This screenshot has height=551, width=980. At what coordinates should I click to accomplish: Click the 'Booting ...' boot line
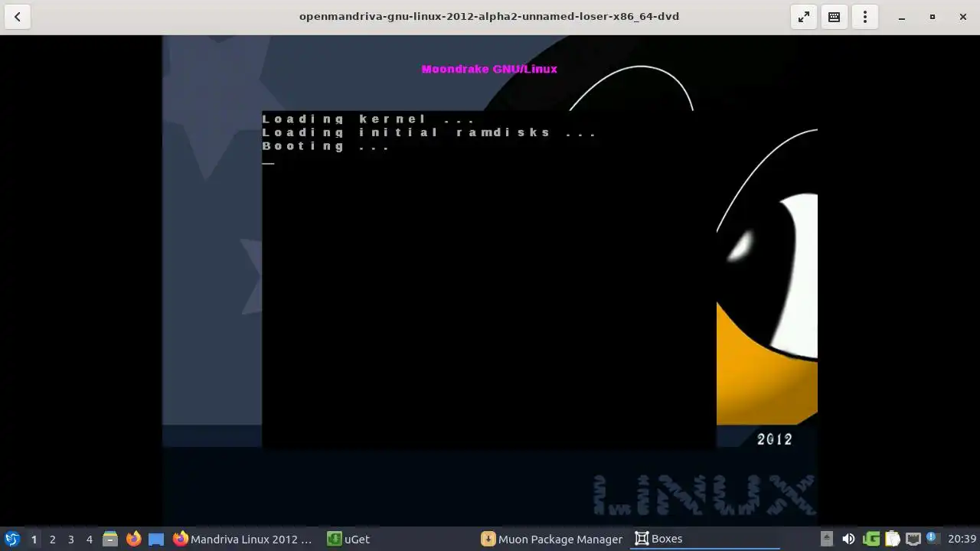pos(326,146)
